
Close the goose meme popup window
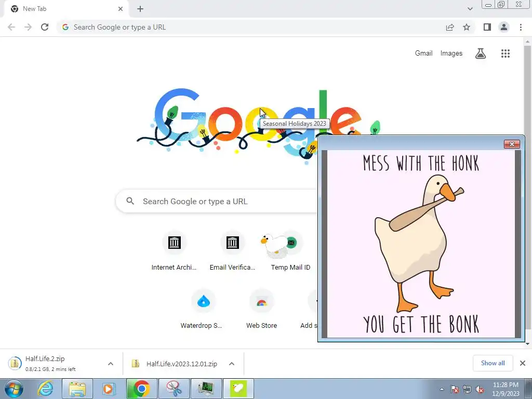512,144
